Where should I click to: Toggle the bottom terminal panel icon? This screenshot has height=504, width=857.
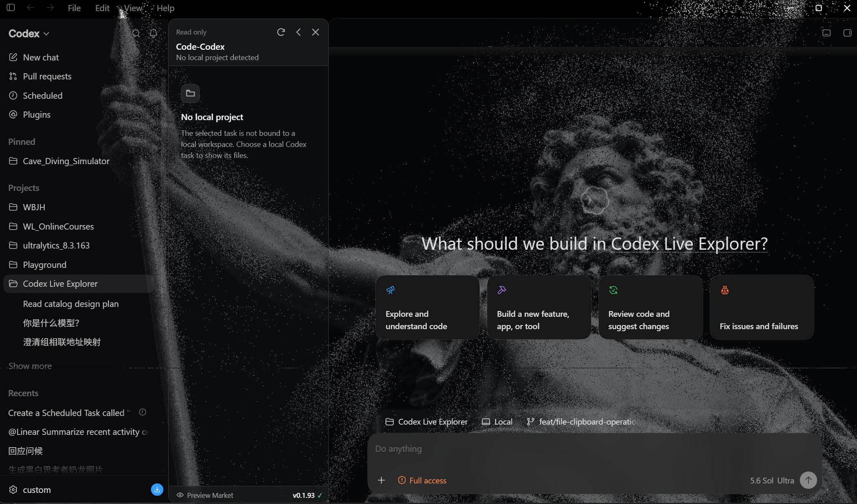(x=827, y=33)
